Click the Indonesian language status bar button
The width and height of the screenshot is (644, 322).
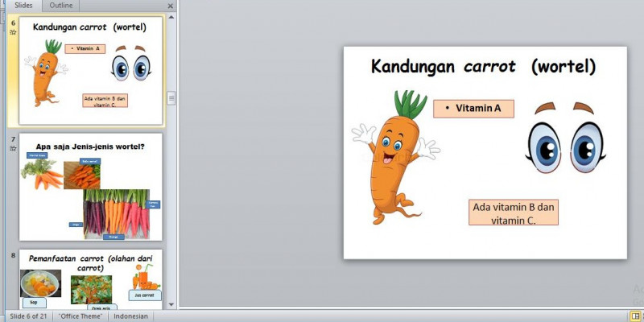130,316
